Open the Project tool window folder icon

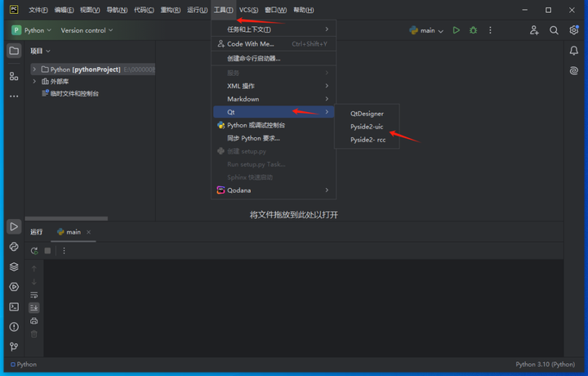pos(14,51)
